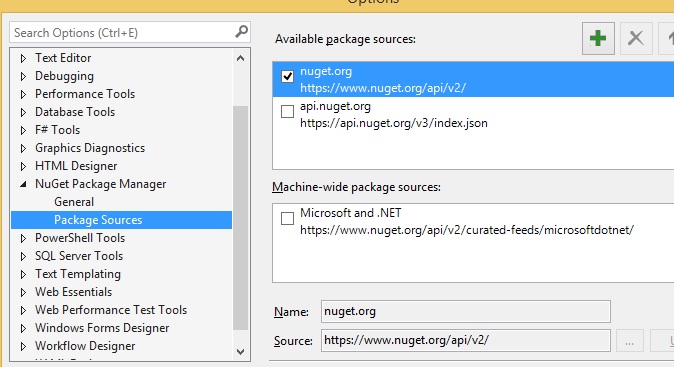674x367 pixels.
Task: Expand the Debugging node
Action: click(x=23, y=76)
